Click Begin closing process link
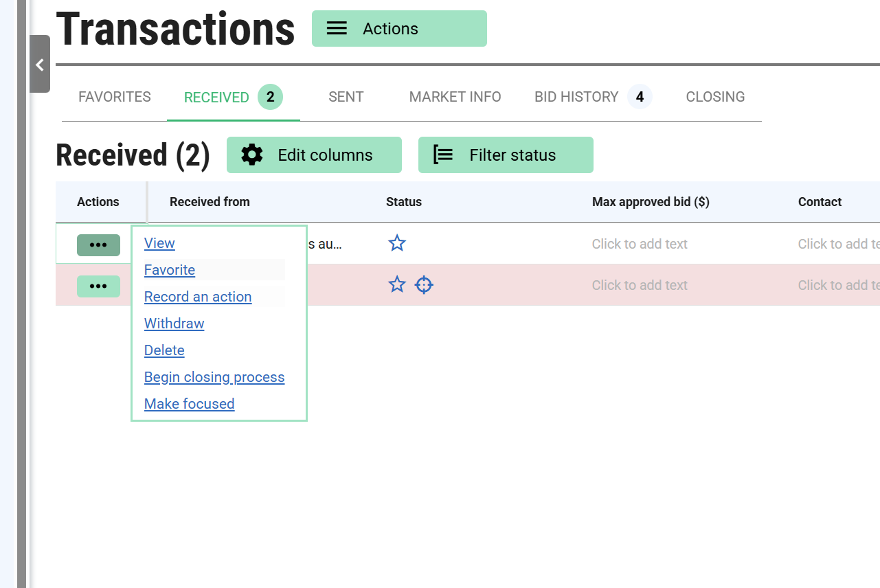The width and height of the screenshot is (880, 588). coord(214,377)
